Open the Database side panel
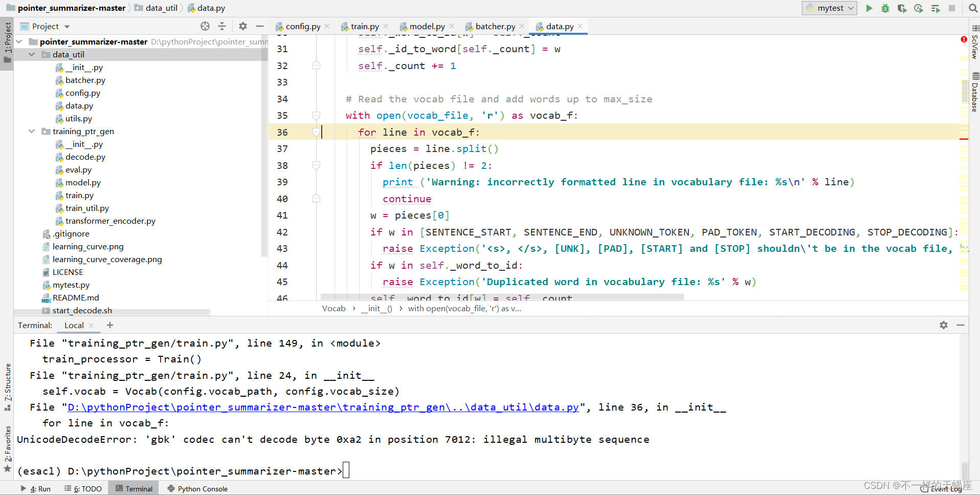 pyautogui.click(x=975, y=92)
